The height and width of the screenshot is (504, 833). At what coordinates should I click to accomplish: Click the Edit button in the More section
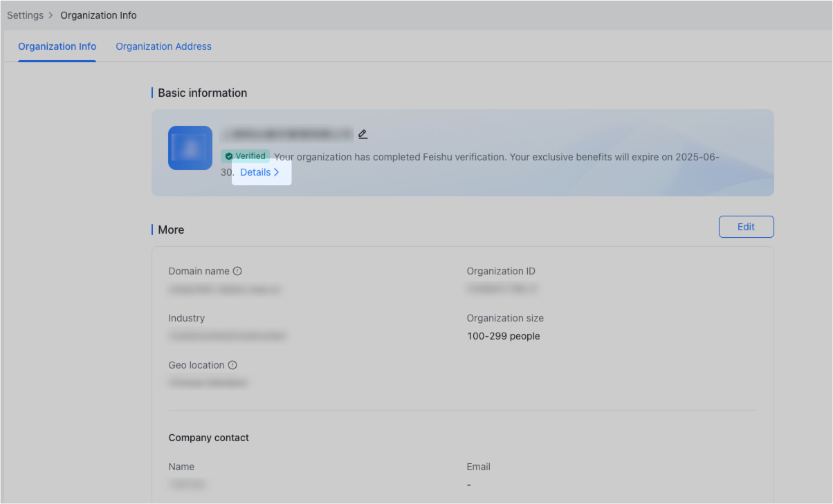pos(746,226)
